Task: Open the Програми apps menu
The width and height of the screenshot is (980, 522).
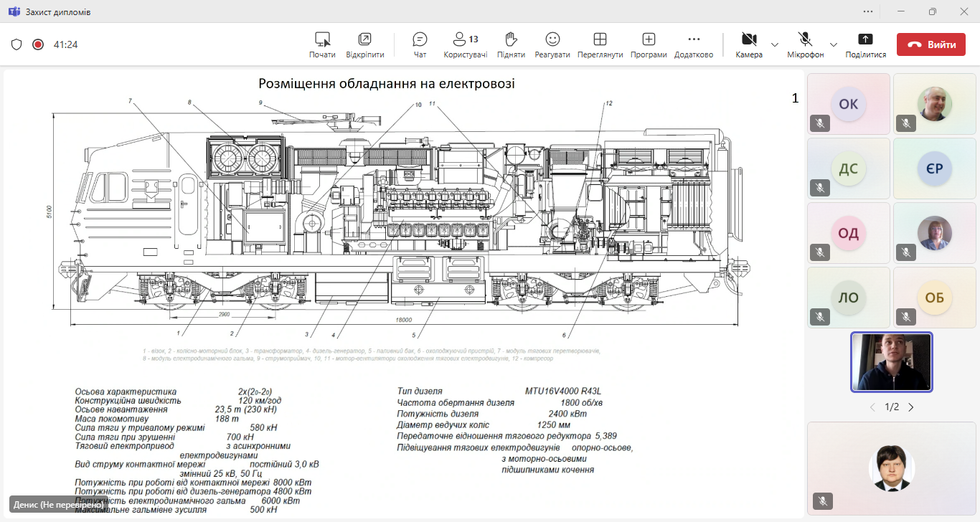Action: tap(649, 44)
